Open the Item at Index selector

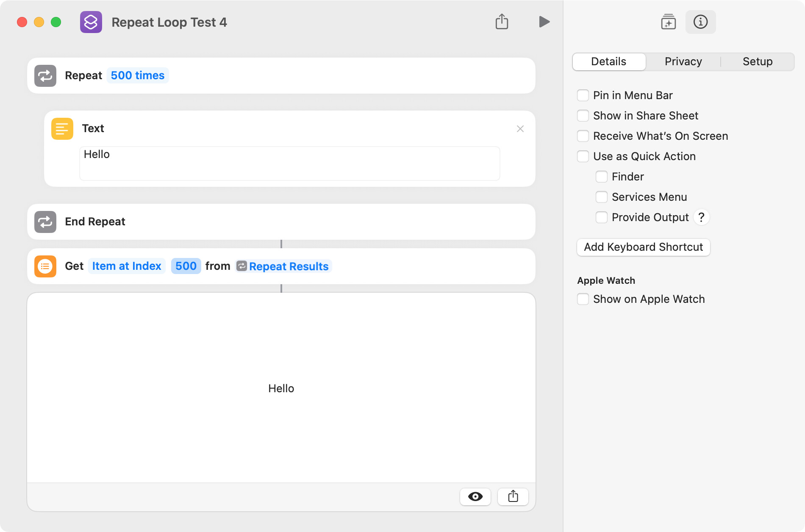(x=127, y=266)
